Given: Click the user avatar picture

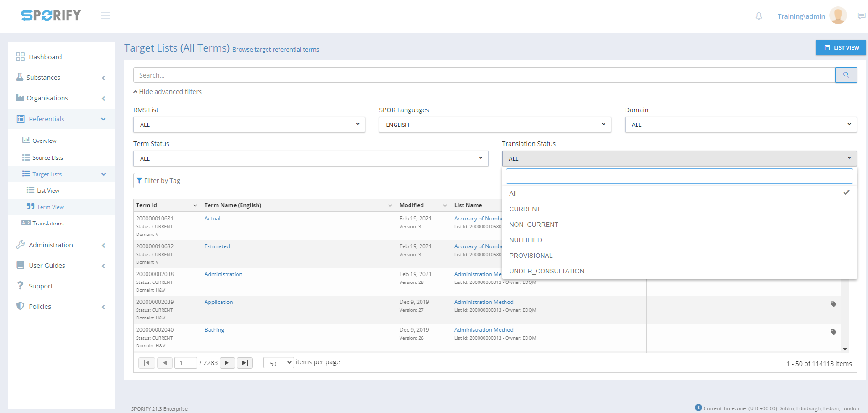Looking at the screenshot, I should [x=838, y=16].
